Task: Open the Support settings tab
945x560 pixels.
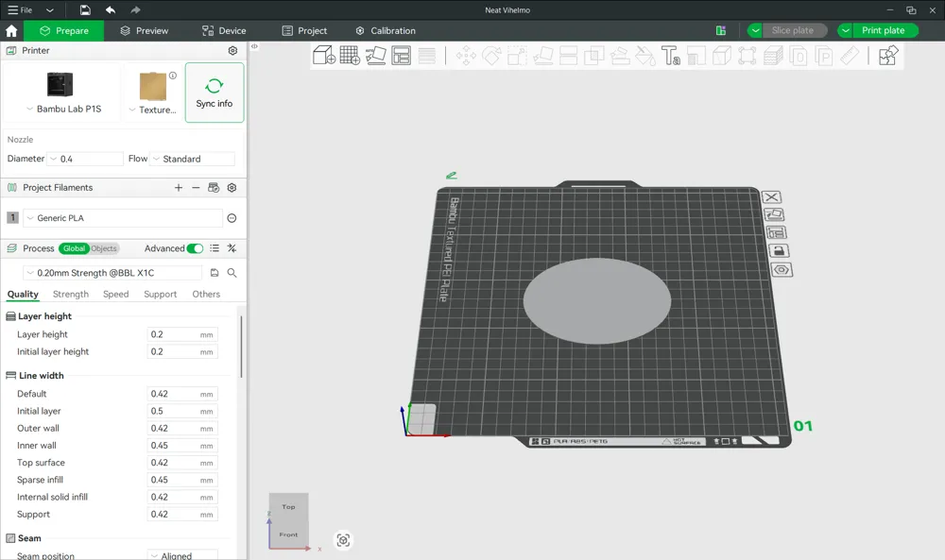Action: pyautogui.click(x=161, y=294)
